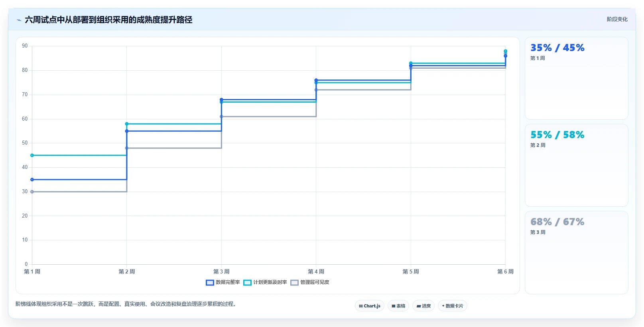The width and height of the screenshot is (644, 327).
Task: Click 第 3 周 label under 68% / 67%
Action: click(538, 232)
